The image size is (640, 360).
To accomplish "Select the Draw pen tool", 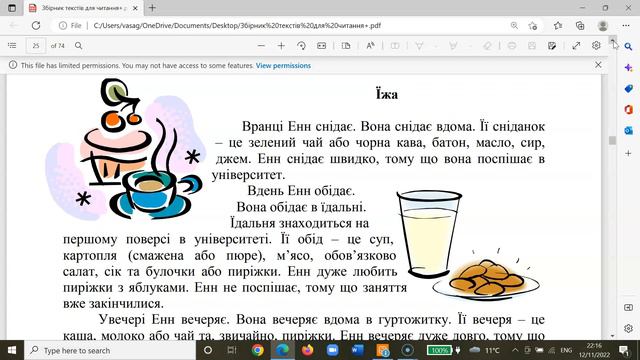I will pos(419,46).
